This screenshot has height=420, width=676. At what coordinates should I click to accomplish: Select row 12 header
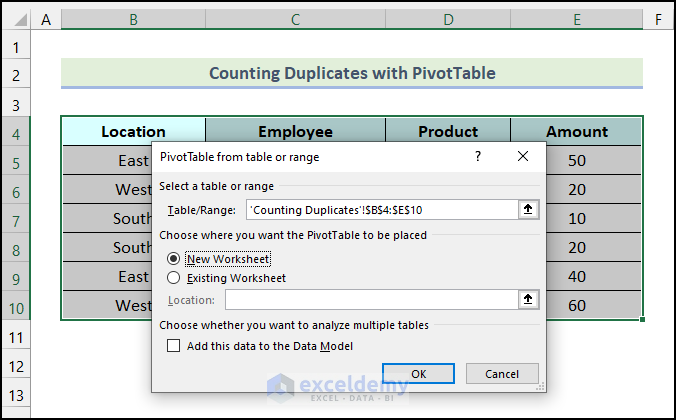16,366
